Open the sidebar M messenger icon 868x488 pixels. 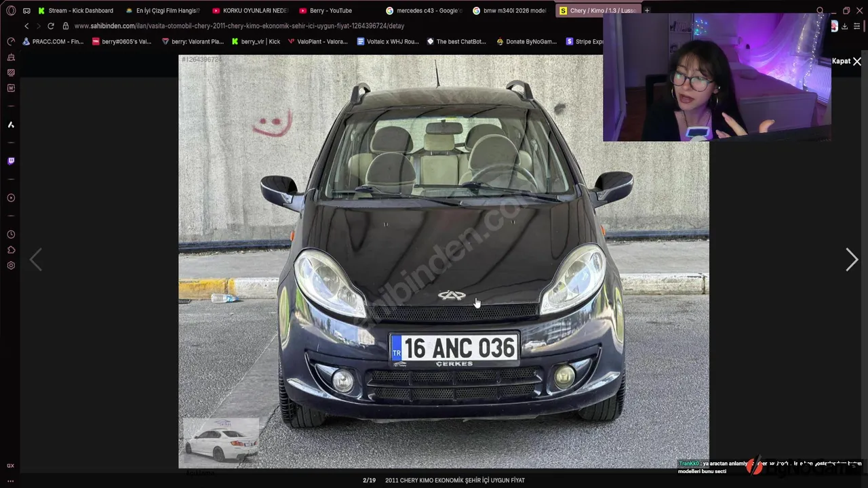11,88
